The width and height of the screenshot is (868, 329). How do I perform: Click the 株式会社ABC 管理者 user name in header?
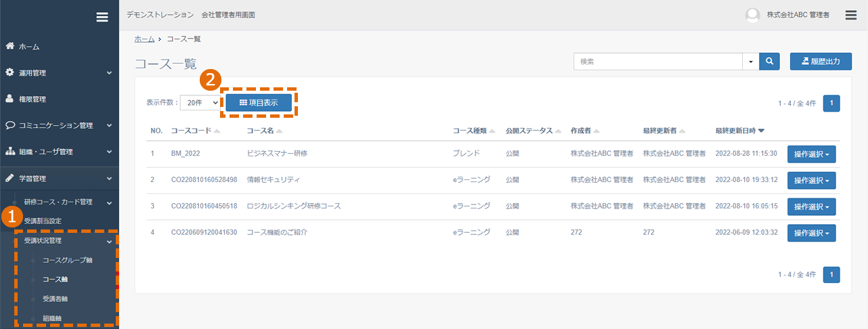798,15
